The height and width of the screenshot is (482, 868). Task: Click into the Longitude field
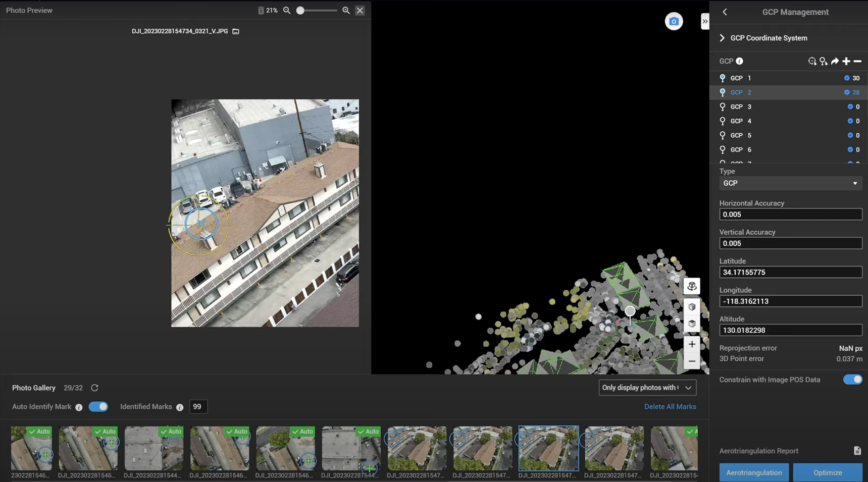click(x=790, y=301)
